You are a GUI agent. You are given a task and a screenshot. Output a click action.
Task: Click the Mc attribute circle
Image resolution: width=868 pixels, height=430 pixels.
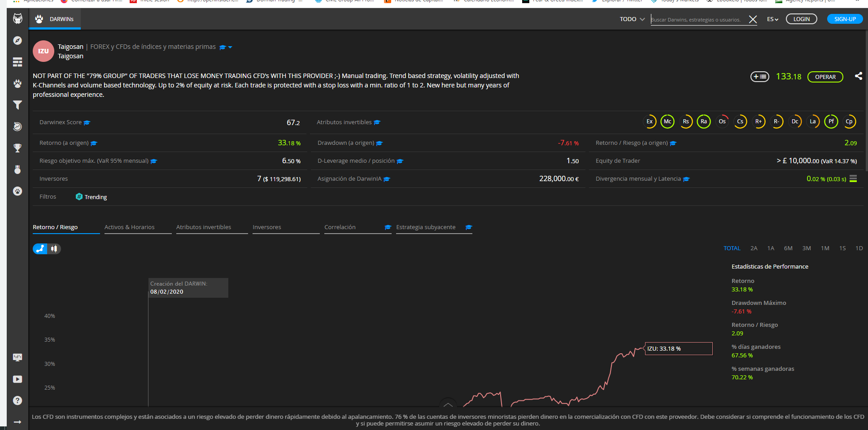click(667, 122)
